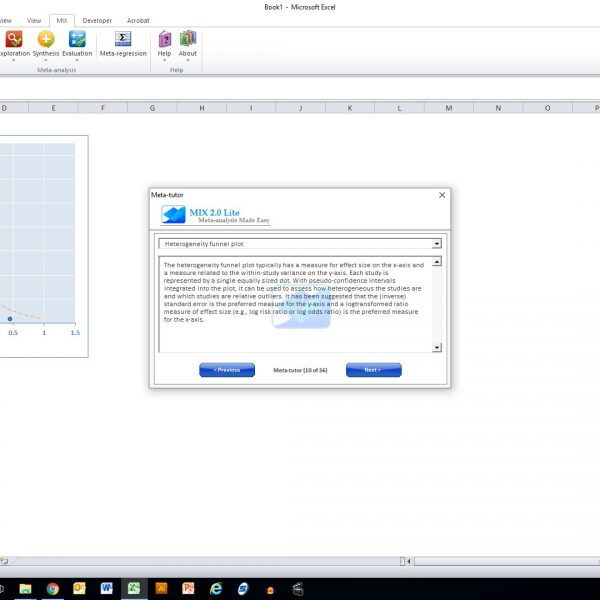This screenshot has height=600, width=600.
Task: Click the tutor text scroll up arrow
Action: [437, 262]
